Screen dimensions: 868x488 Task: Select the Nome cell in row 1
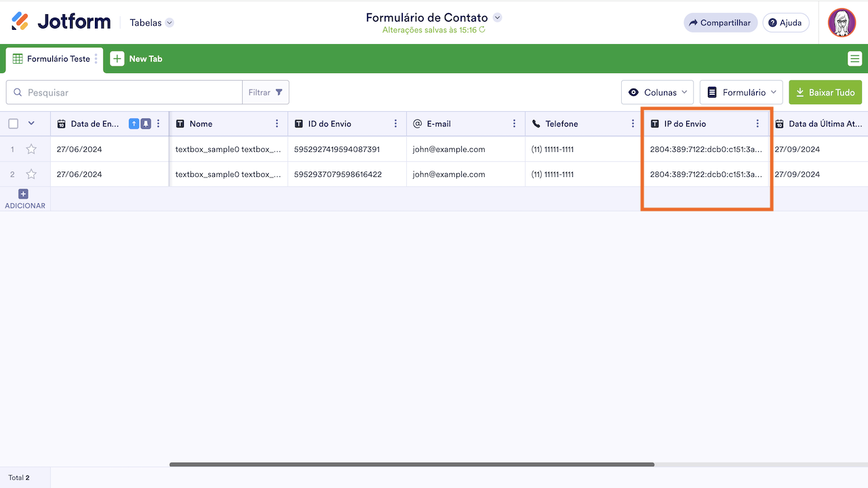[229, 149]
